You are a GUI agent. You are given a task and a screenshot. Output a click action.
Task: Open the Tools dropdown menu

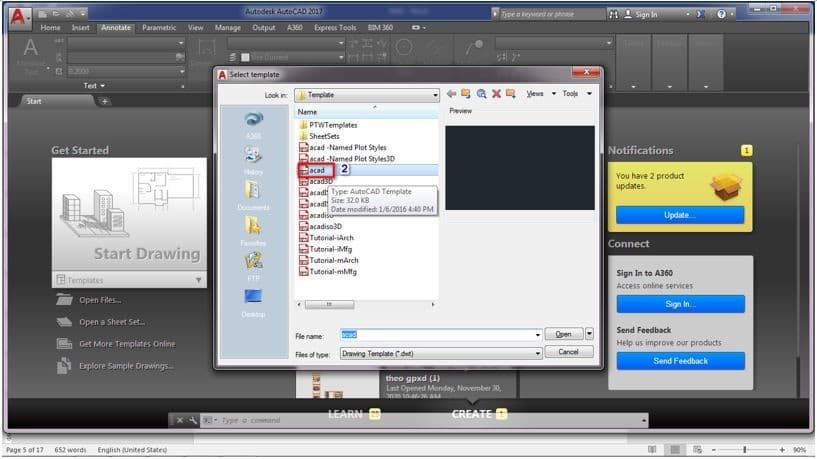[577, 94]
